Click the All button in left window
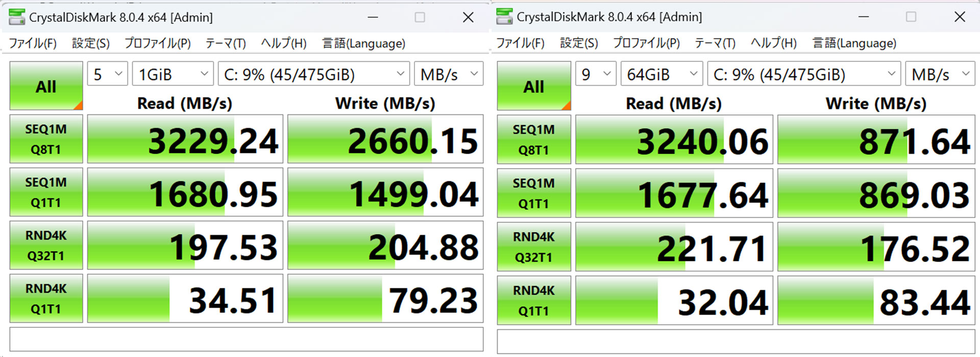 click(x=46, y=86)
